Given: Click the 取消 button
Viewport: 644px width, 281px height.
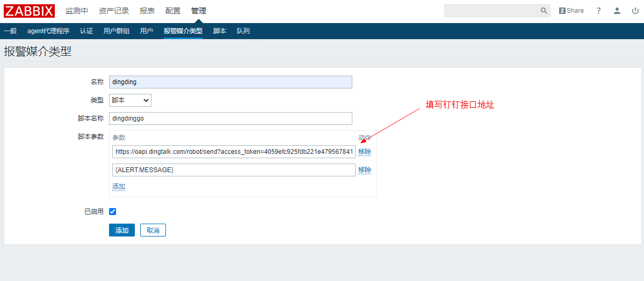Looking at the screenshot, I should point(153,230).
